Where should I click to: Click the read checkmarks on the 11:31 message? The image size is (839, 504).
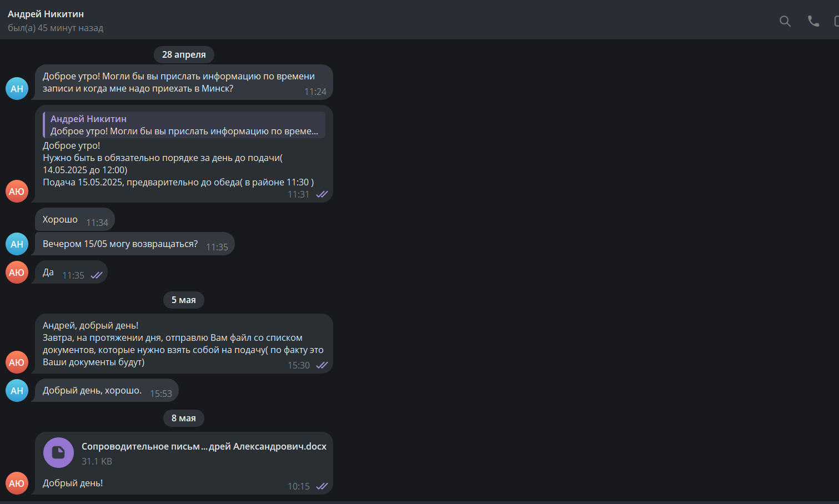[x=322, y=194]
